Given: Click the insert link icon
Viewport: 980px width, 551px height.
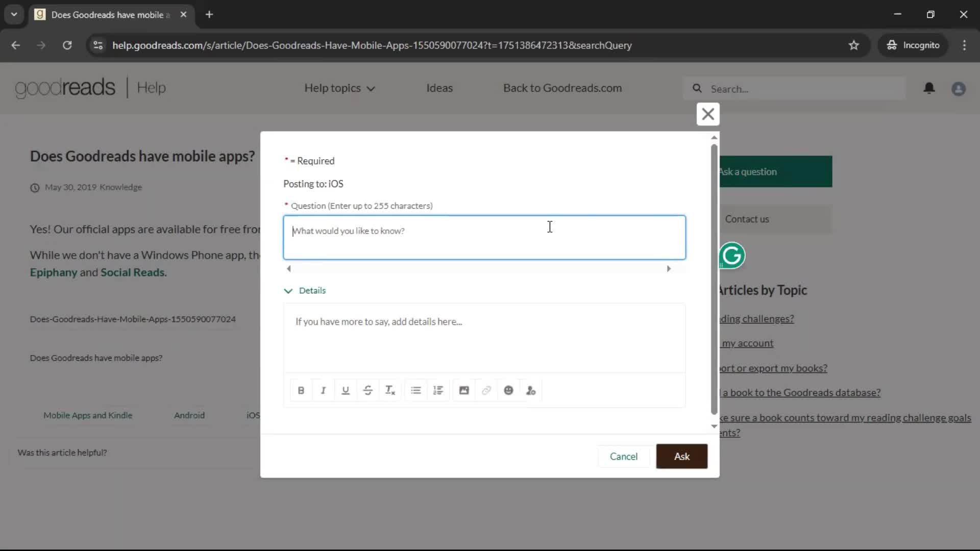Looking at the screenshot, I should coord(486,390).
